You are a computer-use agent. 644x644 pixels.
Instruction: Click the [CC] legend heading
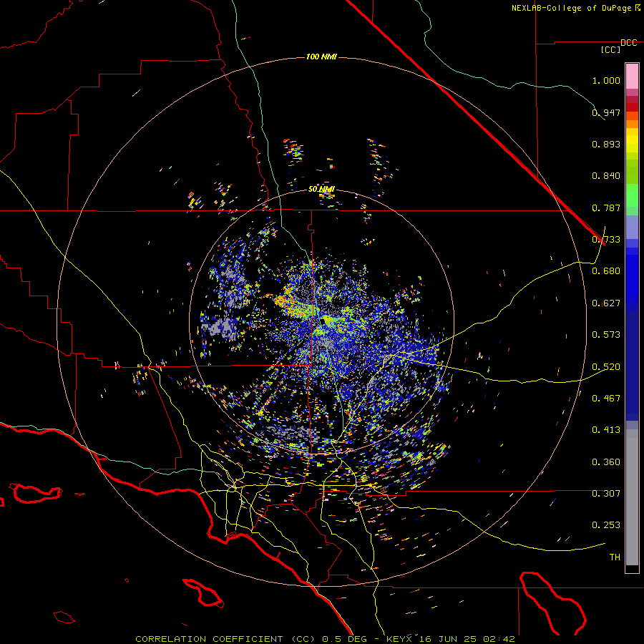pos(611,49)
